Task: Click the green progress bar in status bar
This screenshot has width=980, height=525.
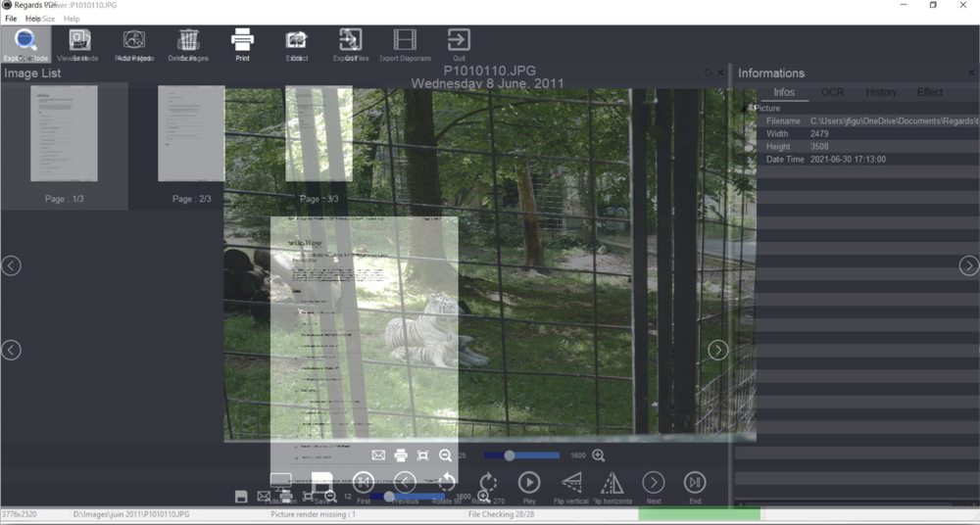Action: click(x=700, y=514)
